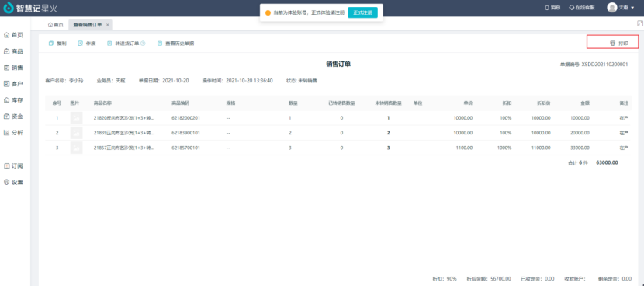Click the help icon beside 转退货订单
The width and height of the screenshot is (644, 286).
point(143,44)
